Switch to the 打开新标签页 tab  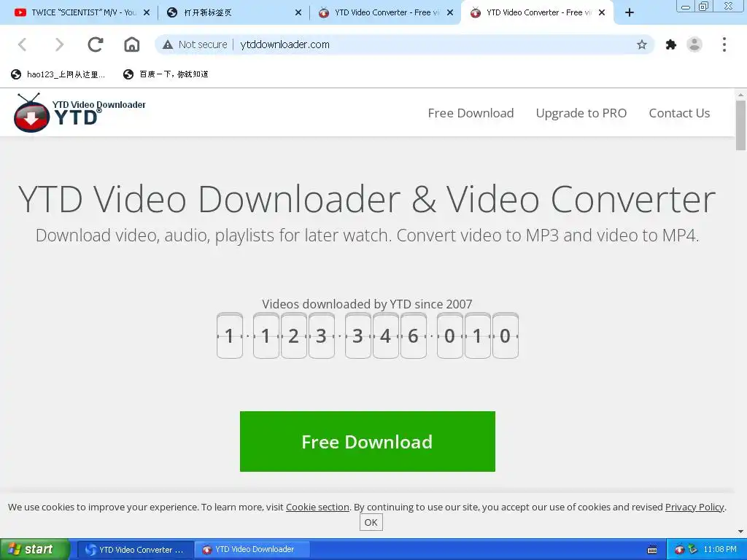tap(234, 13)
